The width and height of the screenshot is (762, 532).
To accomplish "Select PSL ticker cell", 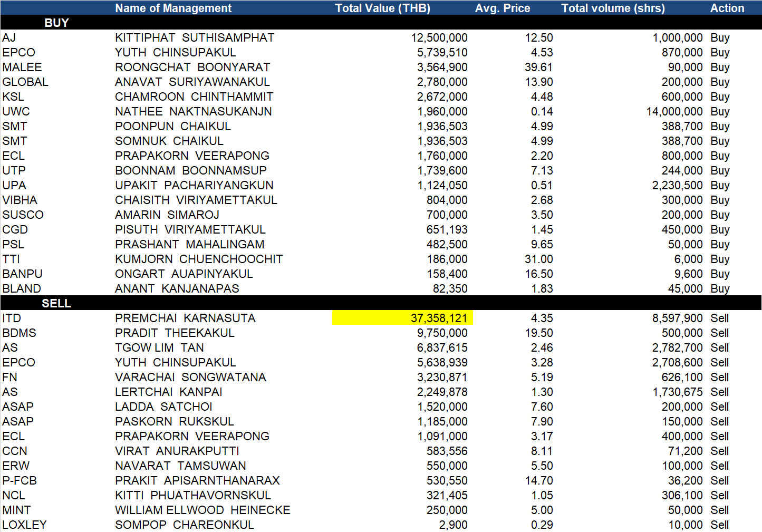I will coord(13,244).
